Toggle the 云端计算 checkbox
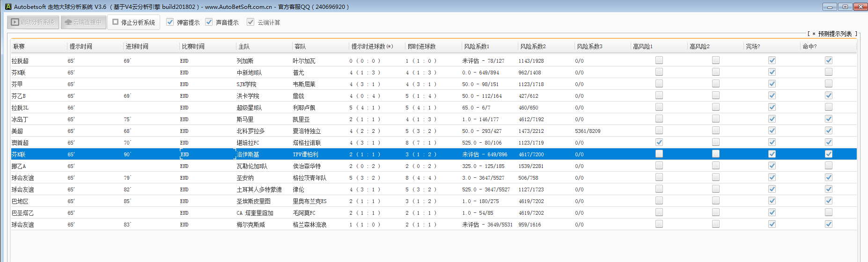The width and height of the screenshot is (868, 262). coord(250,22)
